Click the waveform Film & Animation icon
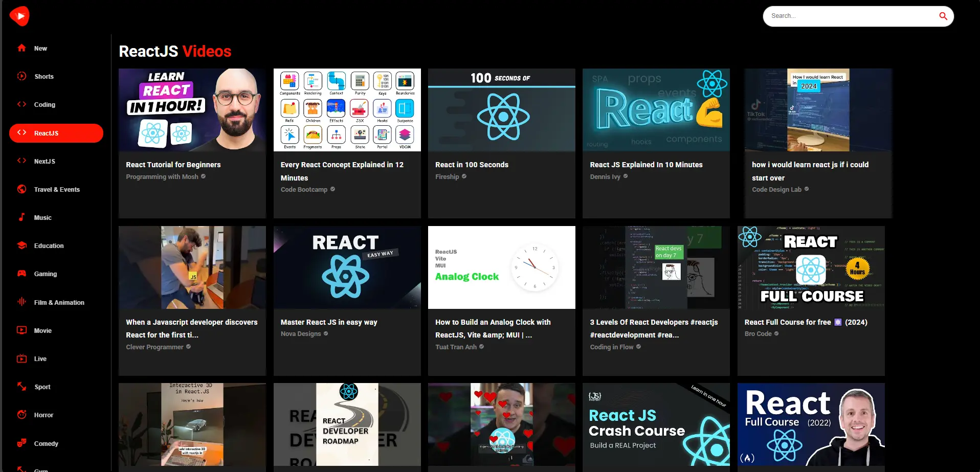The height and width of the screenshot is (472, 980). (x=21, y=302)
